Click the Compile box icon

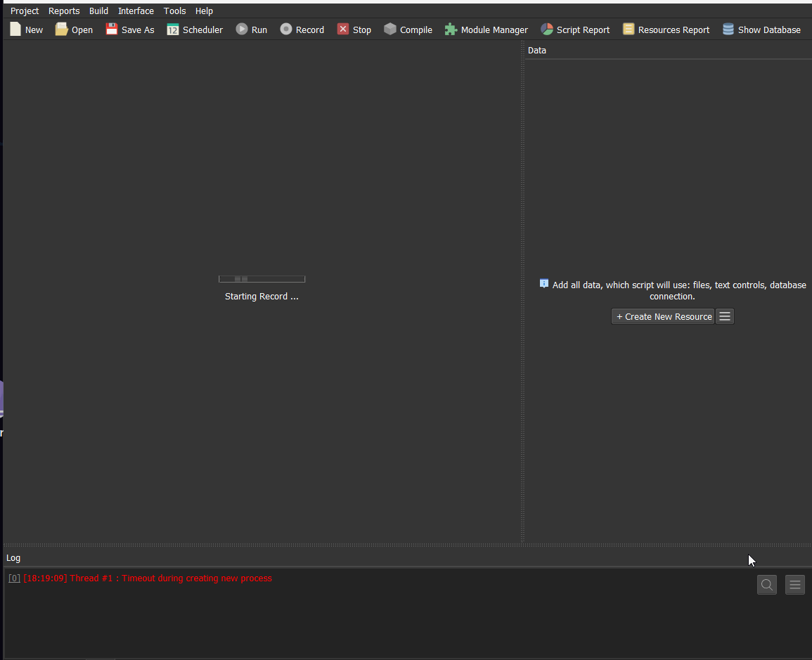coord(390,30)
